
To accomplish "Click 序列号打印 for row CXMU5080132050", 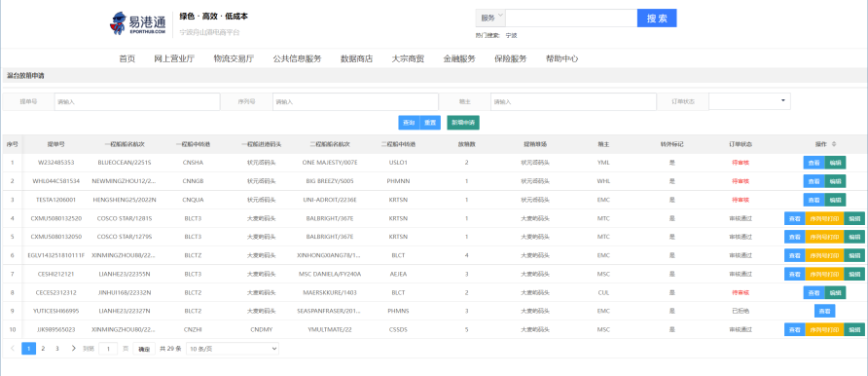I will point(825,237).
